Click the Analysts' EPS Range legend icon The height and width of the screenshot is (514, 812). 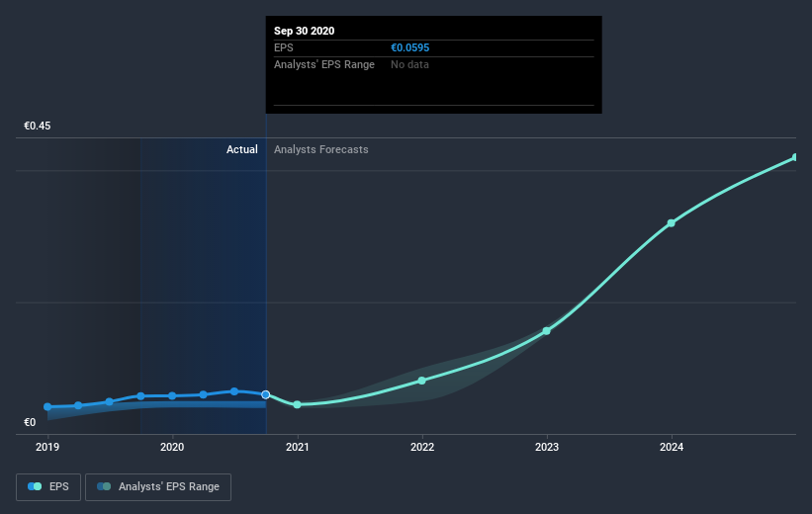coord(104,486)
